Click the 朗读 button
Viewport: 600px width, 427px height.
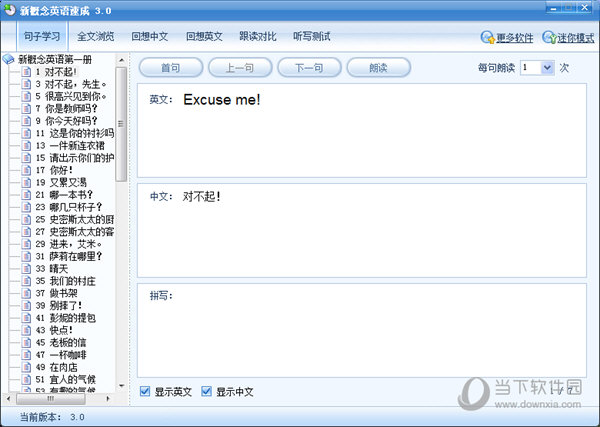378,68
